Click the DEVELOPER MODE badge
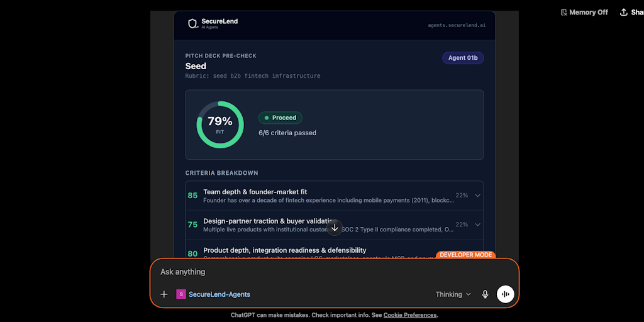The width and height of the screenshot is (644, 322). pos(466,255)
